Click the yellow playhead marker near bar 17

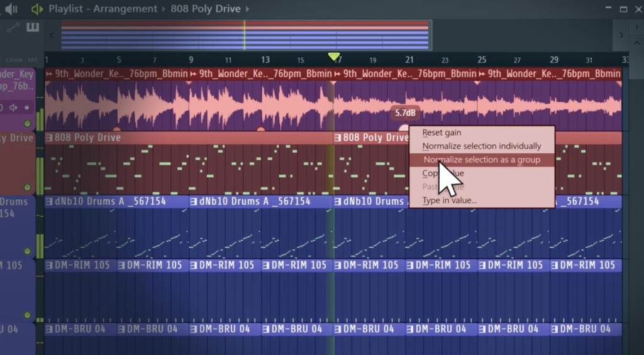[x=334, y=57]
